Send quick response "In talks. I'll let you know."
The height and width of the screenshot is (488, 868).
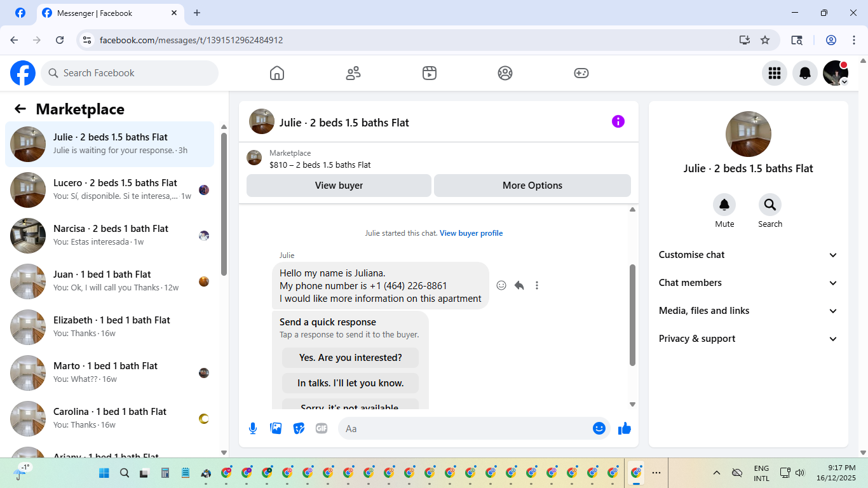351,383
